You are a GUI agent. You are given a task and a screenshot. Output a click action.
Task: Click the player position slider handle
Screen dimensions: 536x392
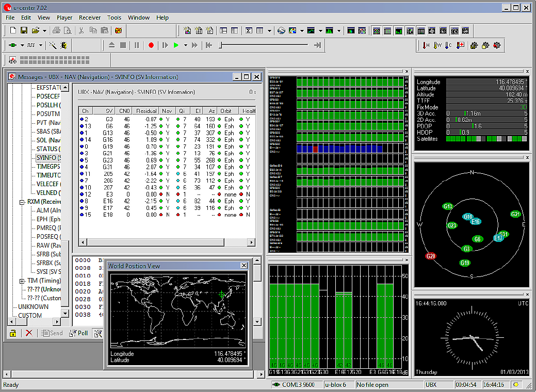[220, 45]
